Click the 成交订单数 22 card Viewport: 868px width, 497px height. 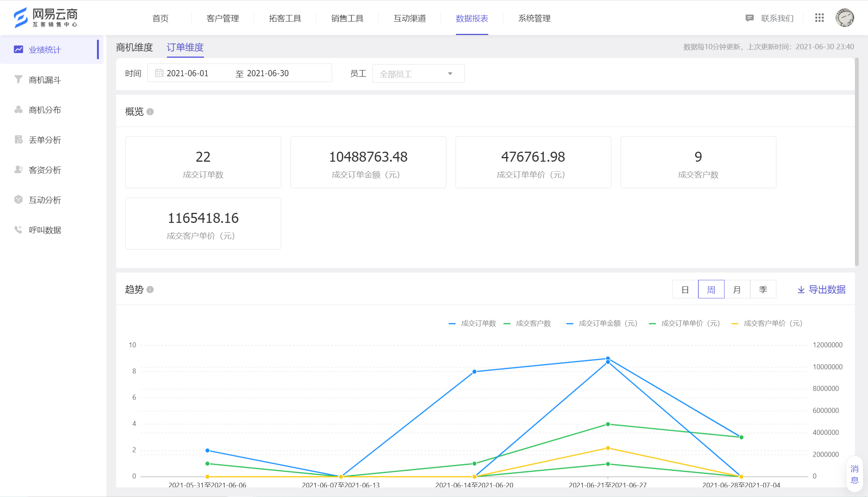pyautogui.click(x=203, y=162)
